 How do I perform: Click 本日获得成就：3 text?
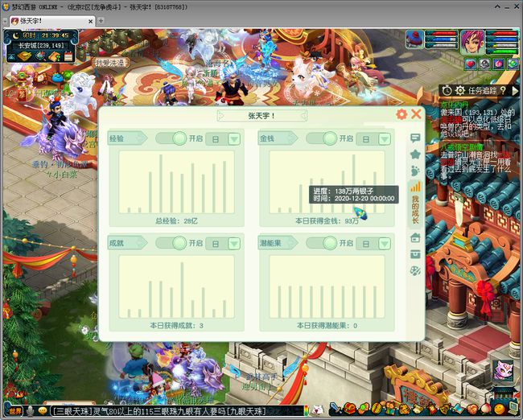[x=176, y=326]
